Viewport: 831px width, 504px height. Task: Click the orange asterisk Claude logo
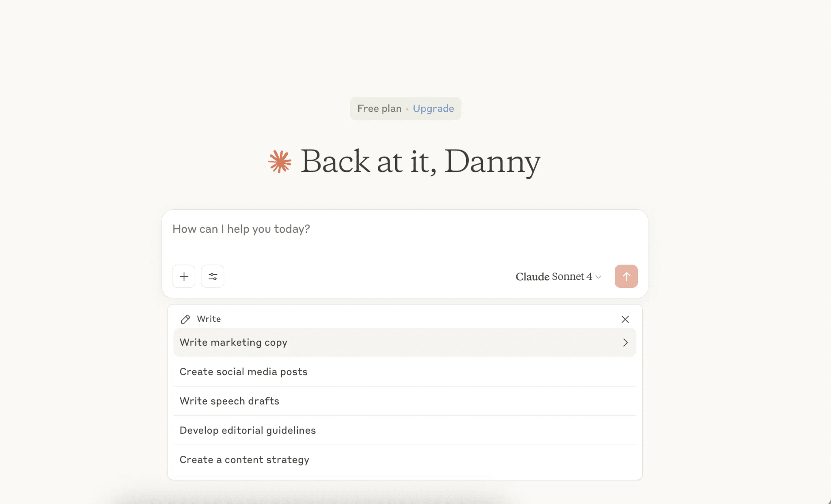click(x=279, y=162)
